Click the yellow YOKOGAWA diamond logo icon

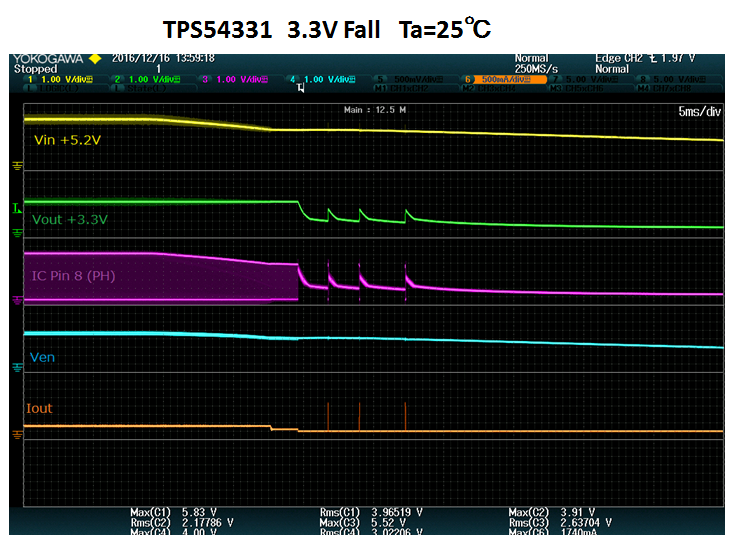pos(95,59)
